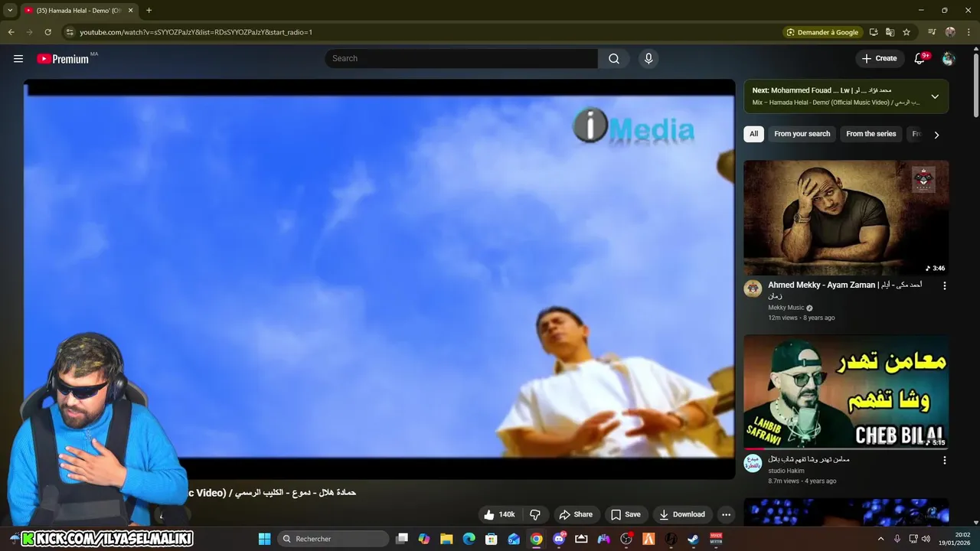Viewport: 980px width, 551px height.
Task: Open the Cheb Bilal video thumbnail
Action: tap(846, 392)
